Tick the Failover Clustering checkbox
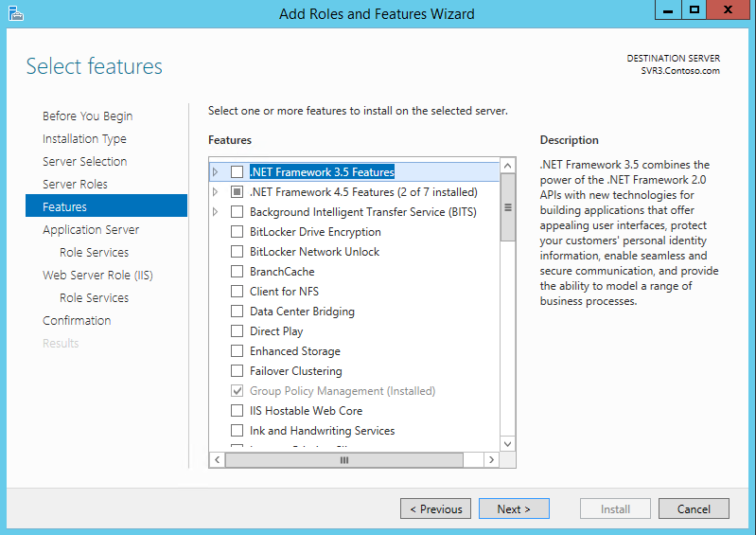 pos(237,371)
